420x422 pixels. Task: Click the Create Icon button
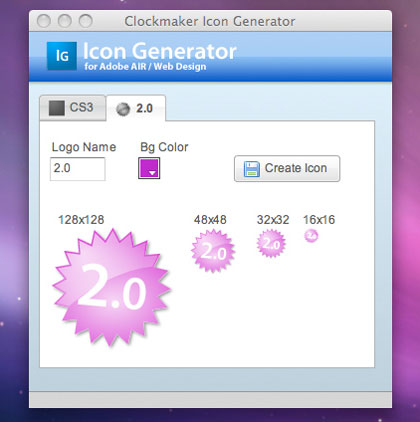[x=287, y=168]
